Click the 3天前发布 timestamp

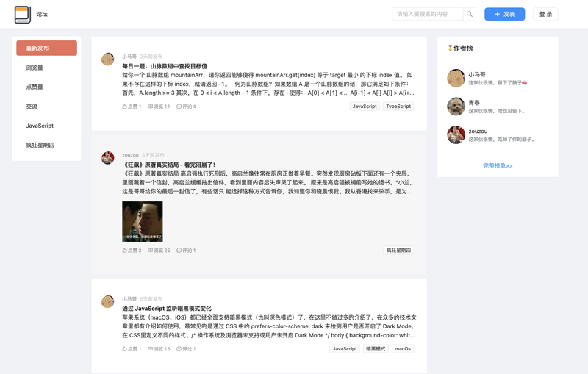[x=153, y=155]
